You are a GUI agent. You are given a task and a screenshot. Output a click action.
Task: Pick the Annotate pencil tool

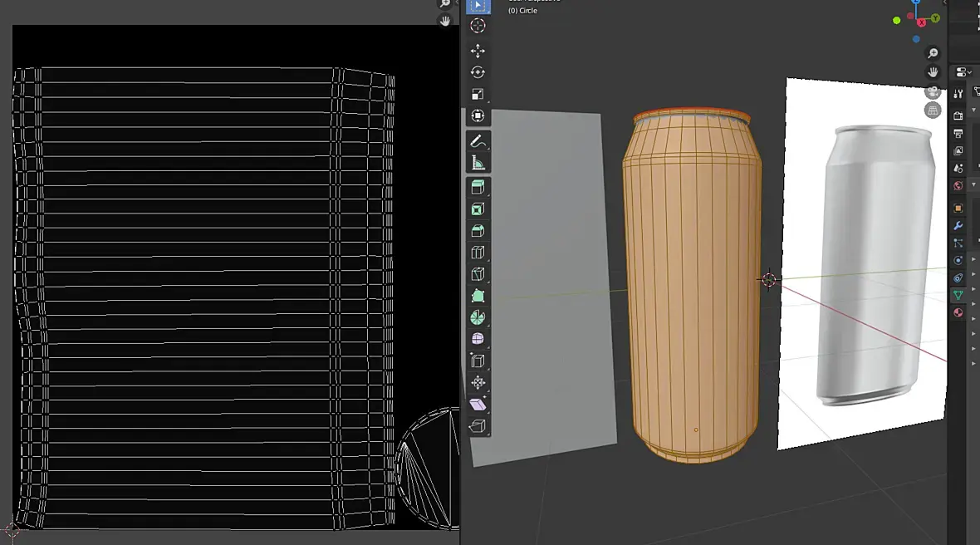tap(478, 141)
